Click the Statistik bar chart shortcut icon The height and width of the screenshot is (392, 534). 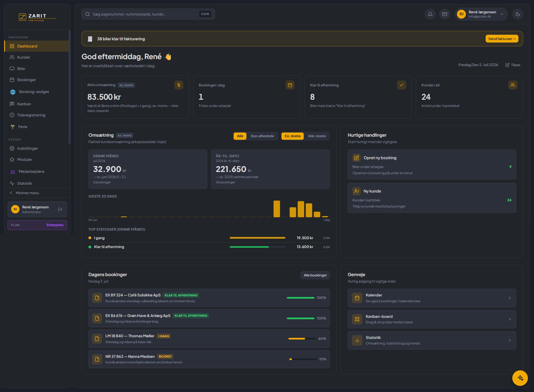click(x=357, y=340)
